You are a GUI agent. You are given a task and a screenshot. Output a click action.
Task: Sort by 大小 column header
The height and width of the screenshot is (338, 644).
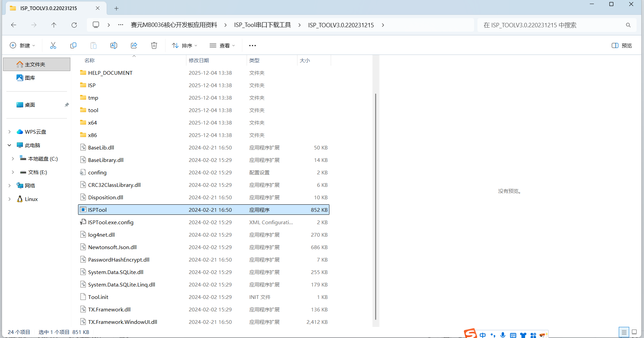[305, 60]
